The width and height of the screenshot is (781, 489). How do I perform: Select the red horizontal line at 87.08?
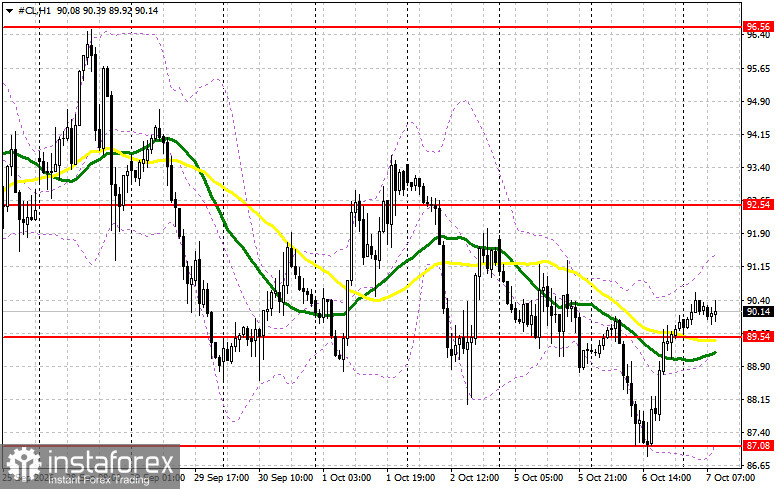pyautogui.click(x=371, y=446)
